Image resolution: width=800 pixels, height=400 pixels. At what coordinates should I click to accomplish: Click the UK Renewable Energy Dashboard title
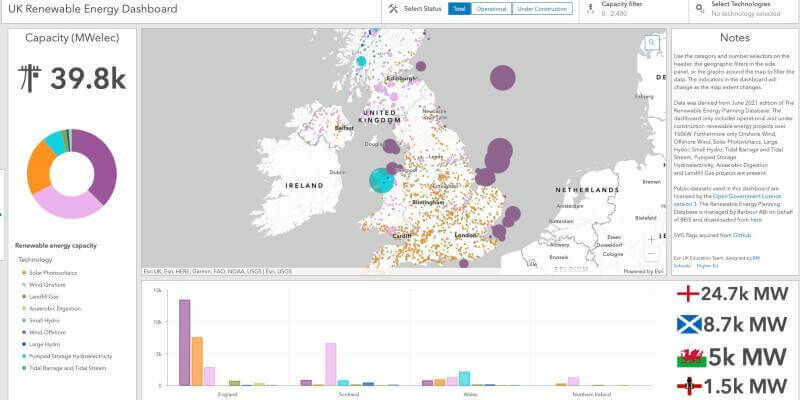tap(93, 9)
